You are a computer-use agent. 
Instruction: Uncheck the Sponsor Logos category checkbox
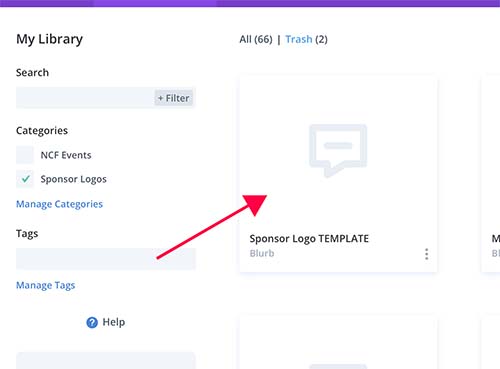tap(25, 179)
